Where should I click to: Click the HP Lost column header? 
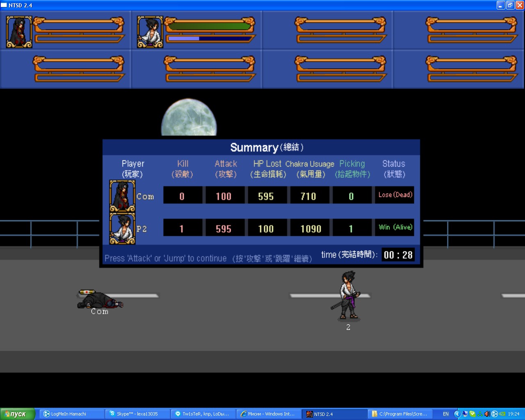coord(268,169)
